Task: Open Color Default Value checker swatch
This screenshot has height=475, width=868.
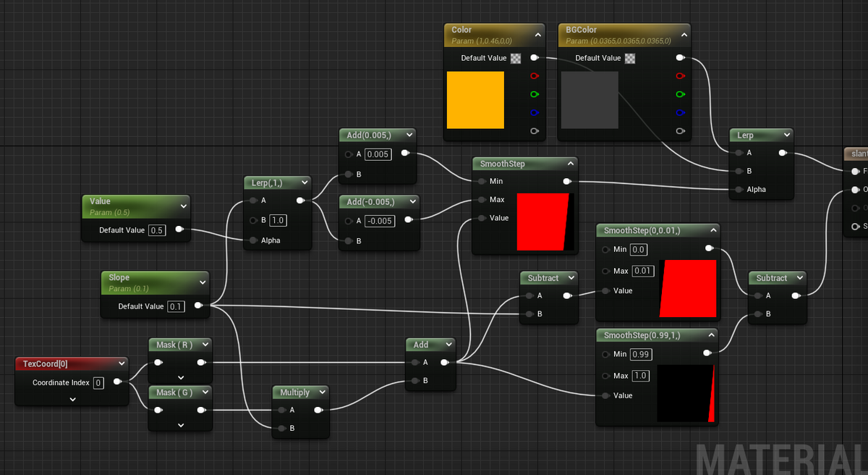Action: tap(516, 58)
